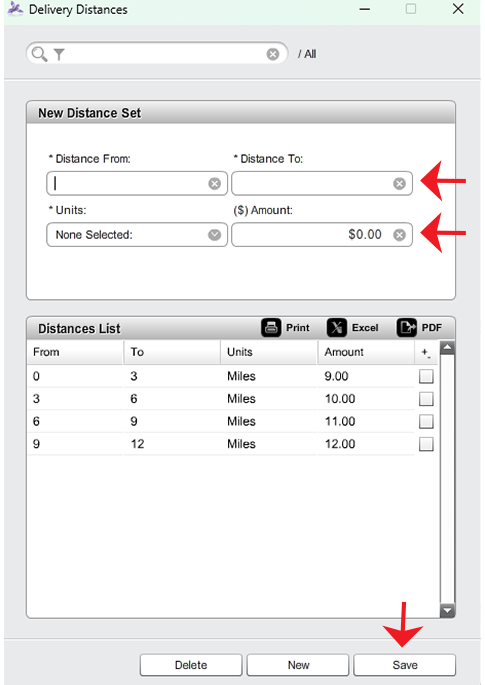The image size is (485, 685).
Task: Clear the Amount field value
Action: click(x=399, y=235)
